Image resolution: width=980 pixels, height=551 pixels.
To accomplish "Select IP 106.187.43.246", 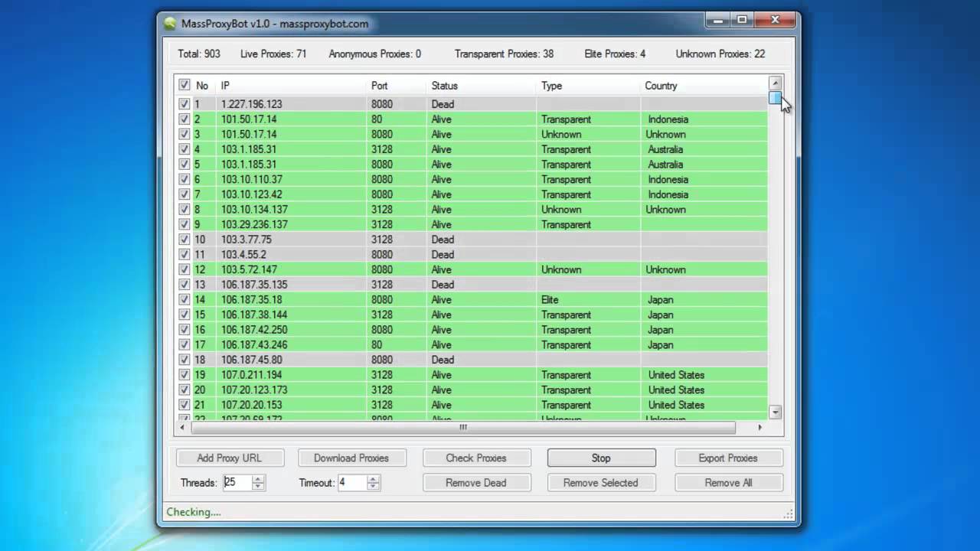I will (x=254, y=345).
